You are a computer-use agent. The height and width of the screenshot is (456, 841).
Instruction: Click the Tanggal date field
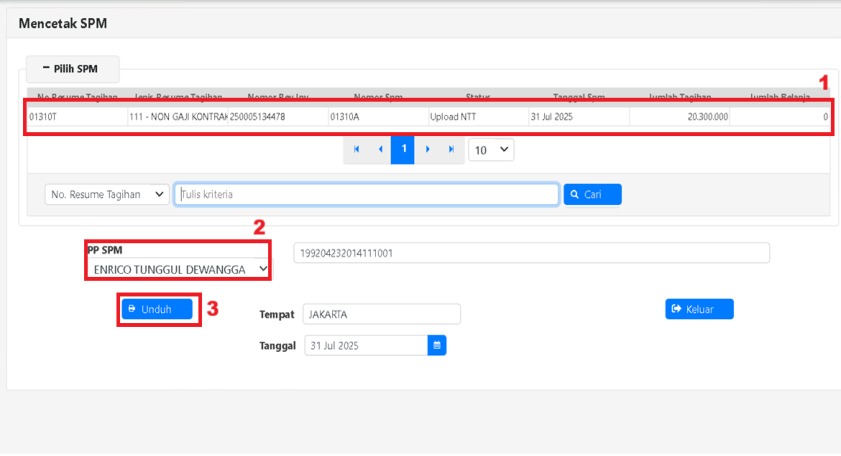(365, 345)
